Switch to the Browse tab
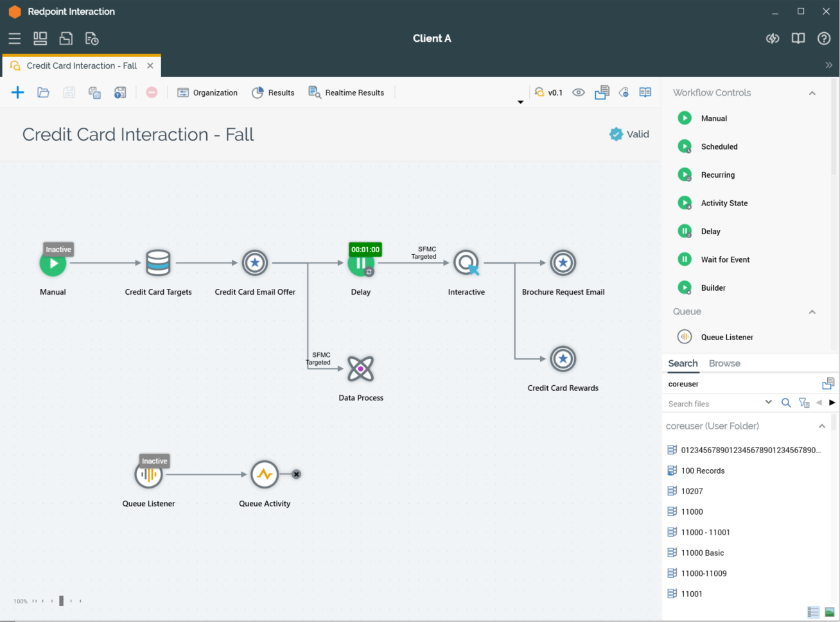840x622 pixels. (724, 363)
